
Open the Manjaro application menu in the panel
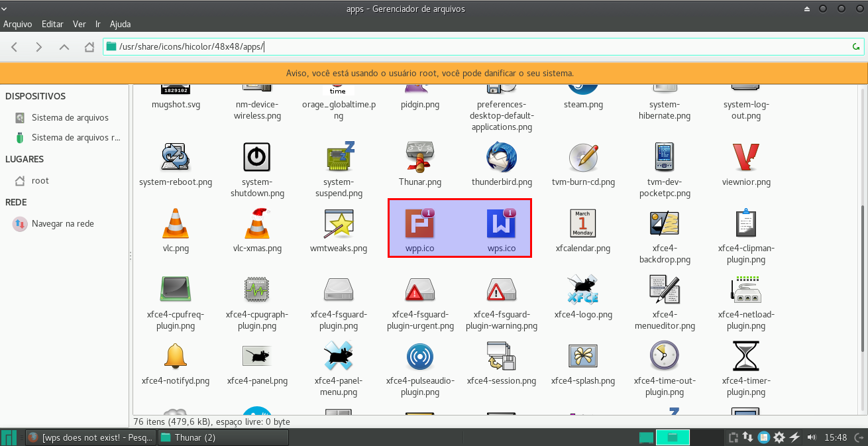tap(9, 437)
